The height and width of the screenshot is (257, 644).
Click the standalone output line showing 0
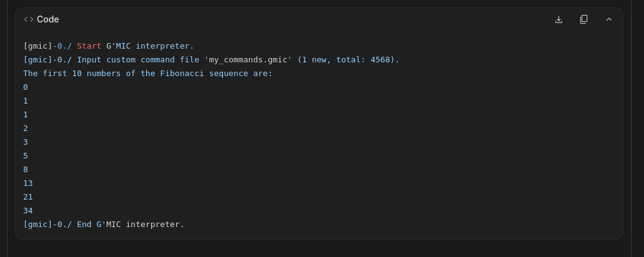coord(26,87)
